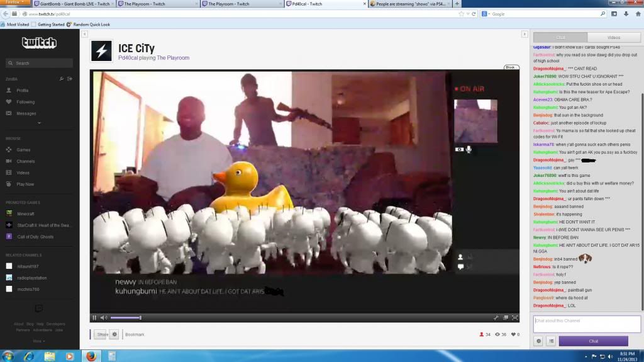Open Play Now in the sidebar
644x362 pixels.
(x=25, y=184)
